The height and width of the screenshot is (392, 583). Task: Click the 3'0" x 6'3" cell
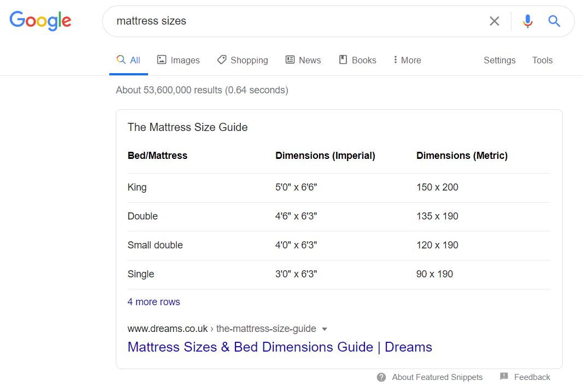click(x=296, y=274)
